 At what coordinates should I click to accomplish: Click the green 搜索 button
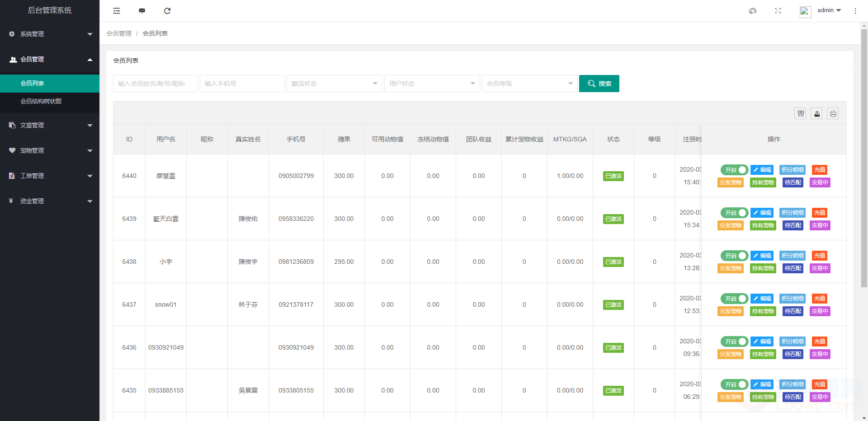coord(599,84)
